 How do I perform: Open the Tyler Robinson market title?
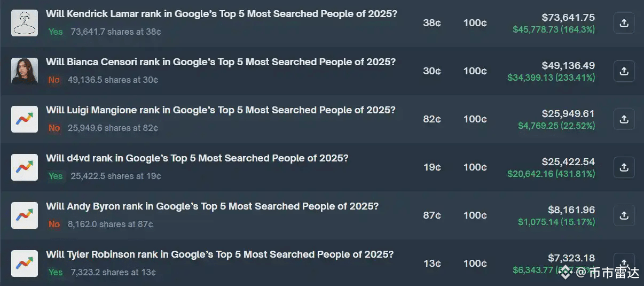(x=219, y=254)
